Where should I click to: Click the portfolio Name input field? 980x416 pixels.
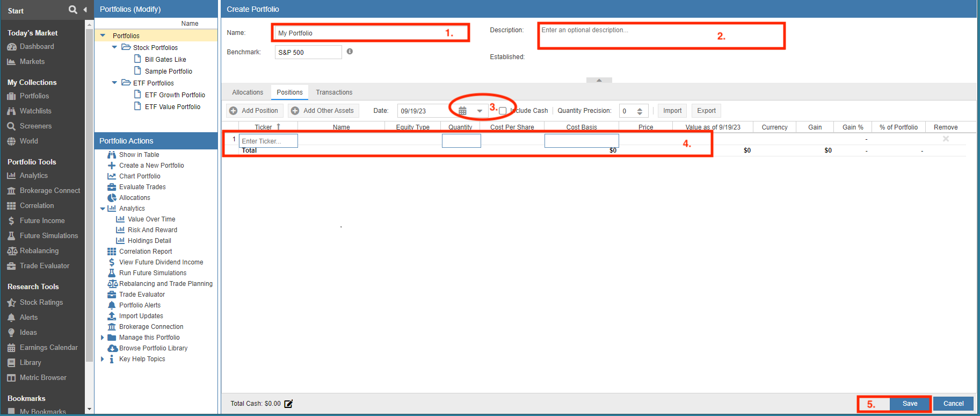tap(371, 33)
